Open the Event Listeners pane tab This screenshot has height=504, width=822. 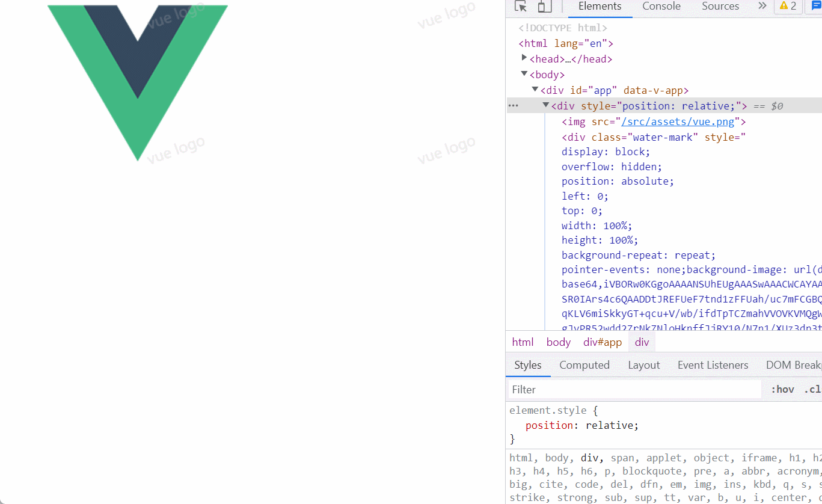tap(713, 365)
